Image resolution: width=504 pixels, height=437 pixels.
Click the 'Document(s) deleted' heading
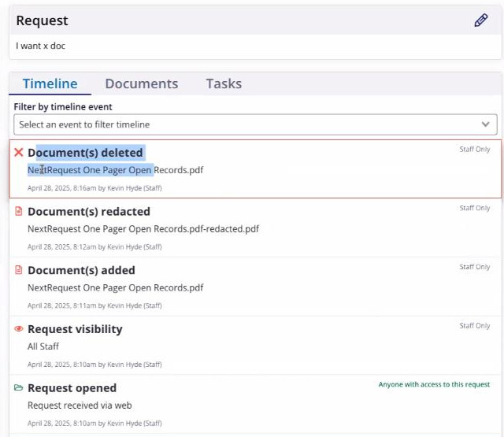(x=85, y=153)
